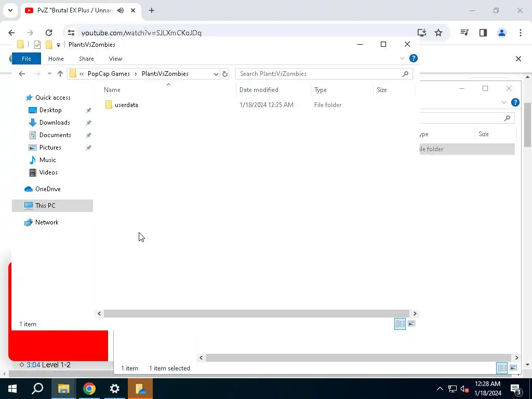This screenshot has height=399, width=532.
Task: Switch to the Home ribbon tab
Action: [x=56, y=59]
